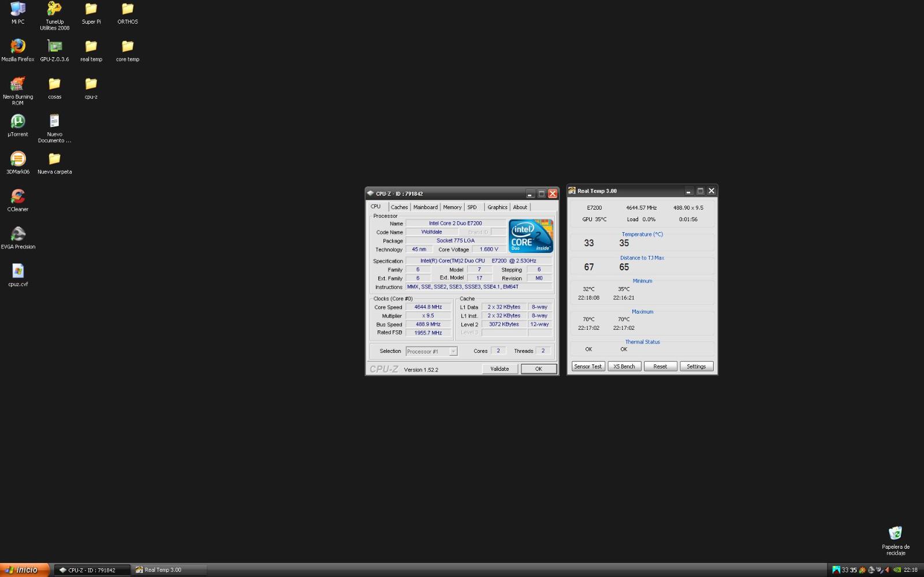Launch Mozilla Firefox from desktop
924x577 pixels.
point(18,50)
